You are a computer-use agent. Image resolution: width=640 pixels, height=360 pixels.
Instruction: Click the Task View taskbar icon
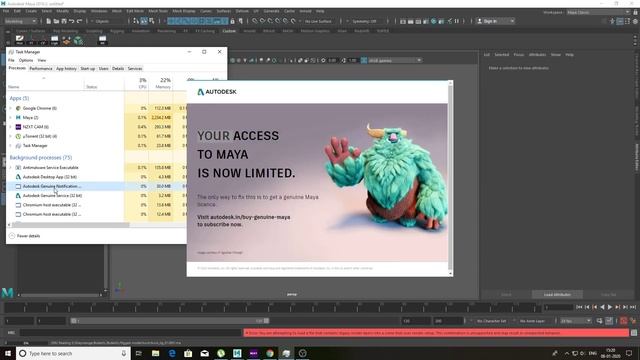click(139, 353)
